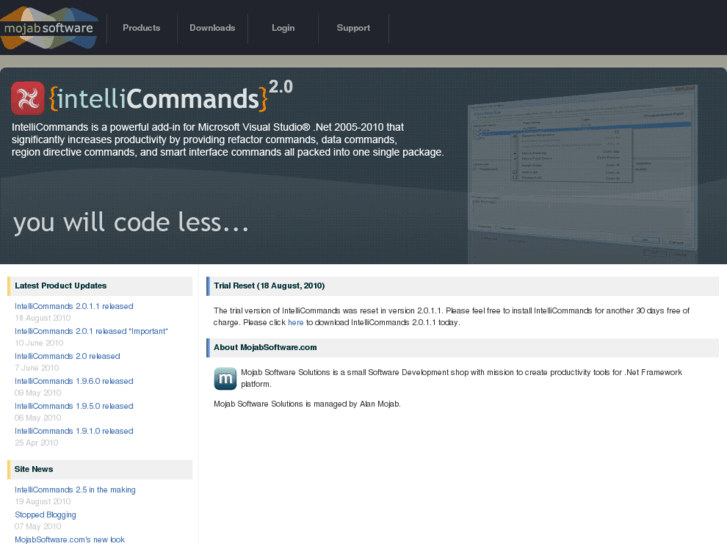This screenshot has width=727, height=545.
Task: Click the 'you will code less...' slogan
Action: pos(131,223)
